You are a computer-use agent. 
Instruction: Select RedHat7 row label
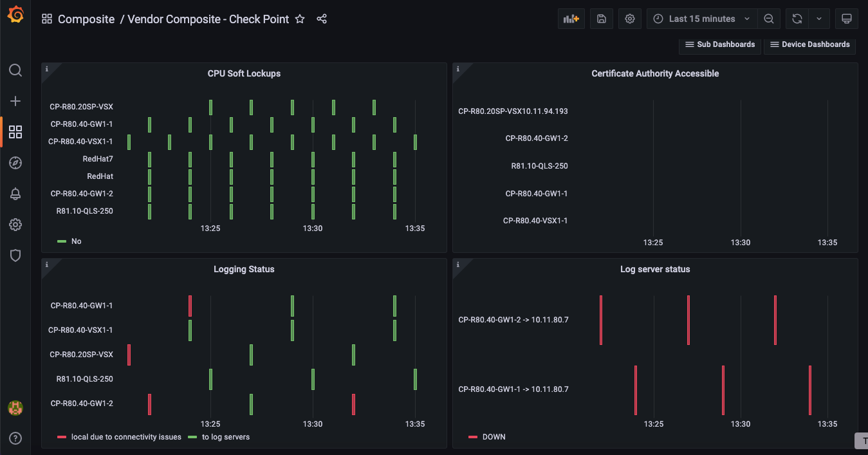(98, 159)
